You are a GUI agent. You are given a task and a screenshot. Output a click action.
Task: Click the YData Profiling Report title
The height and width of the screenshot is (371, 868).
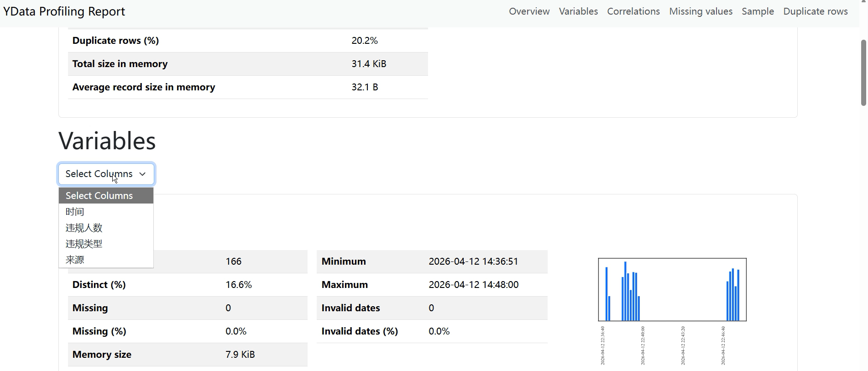(x=64, y=11)
